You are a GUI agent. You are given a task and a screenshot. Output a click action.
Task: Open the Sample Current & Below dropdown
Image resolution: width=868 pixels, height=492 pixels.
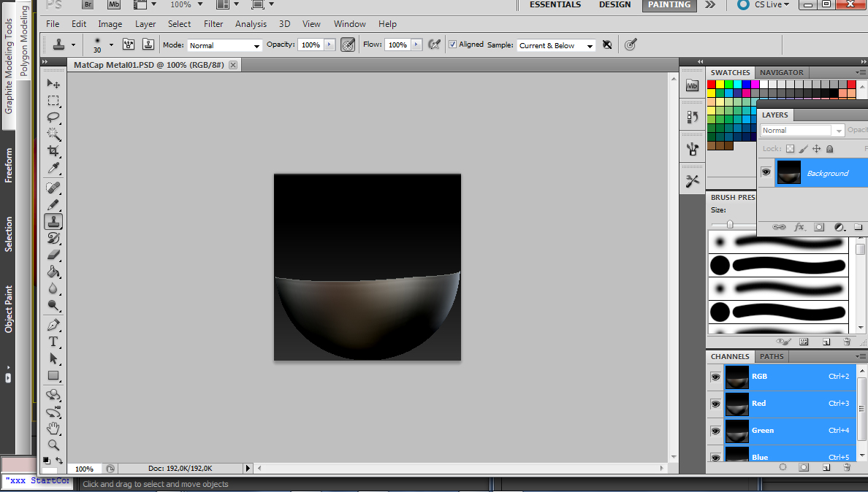click(556, 45)
